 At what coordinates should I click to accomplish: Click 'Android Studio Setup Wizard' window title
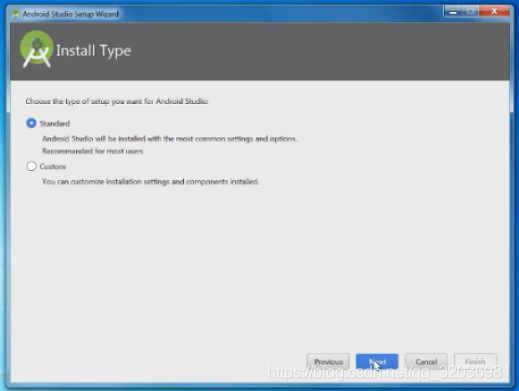[70, 14]
